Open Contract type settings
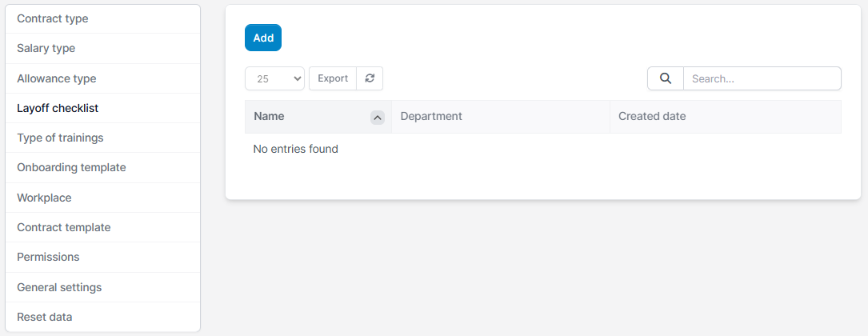 pos(53,18)
